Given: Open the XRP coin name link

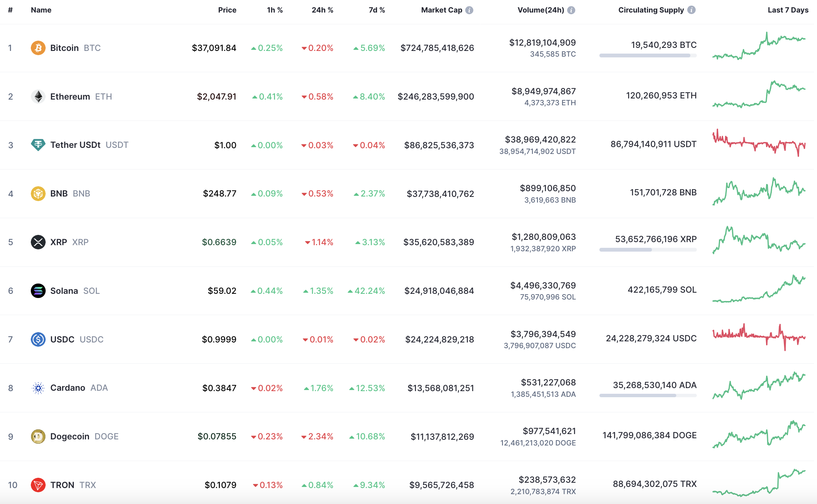Looking at the screenshot, I should point(59,242).
